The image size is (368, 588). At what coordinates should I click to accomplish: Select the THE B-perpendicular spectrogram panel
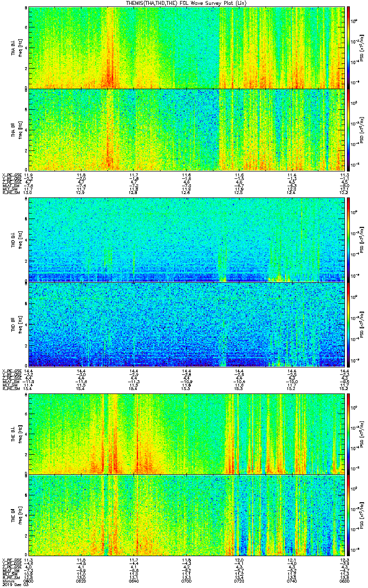(185, 433)
